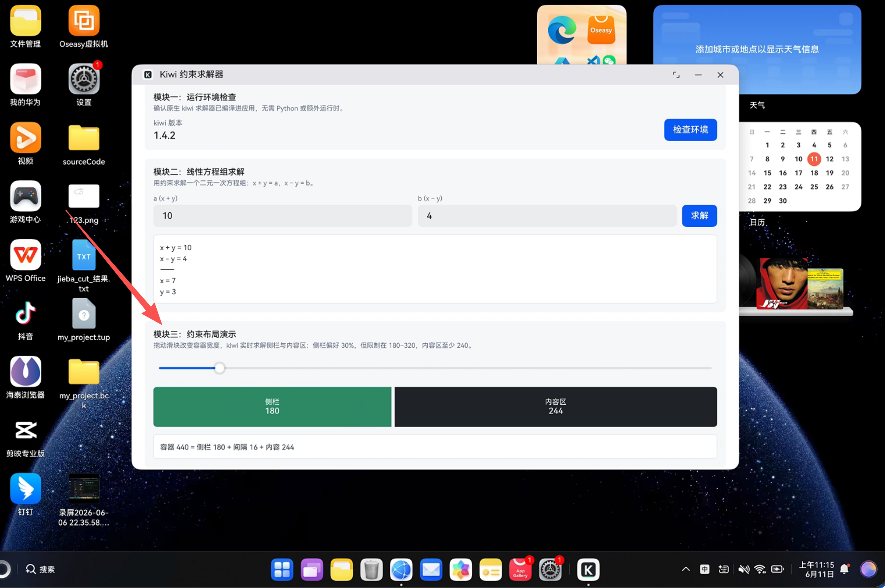Click the kiwi version value 1.4.2
Screen dimensions: 885x588
164,135
